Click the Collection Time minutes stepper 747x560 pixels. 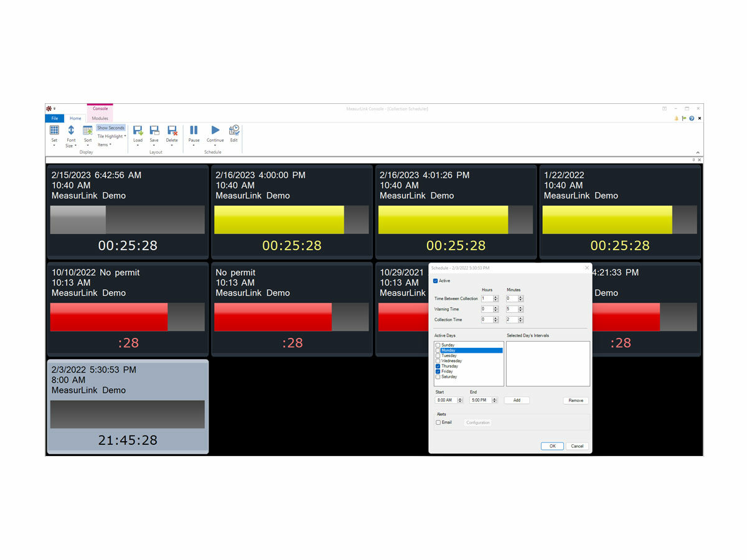tap(521, 319)
